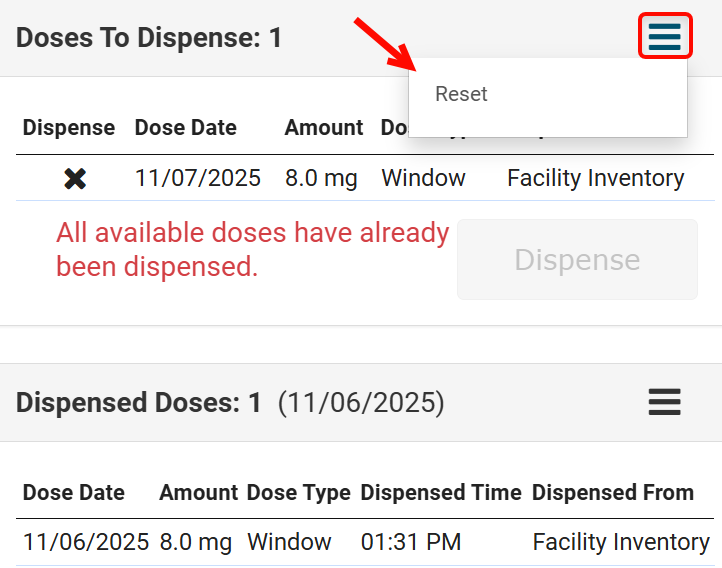Click the Dispensed From column header

(612, 493)
